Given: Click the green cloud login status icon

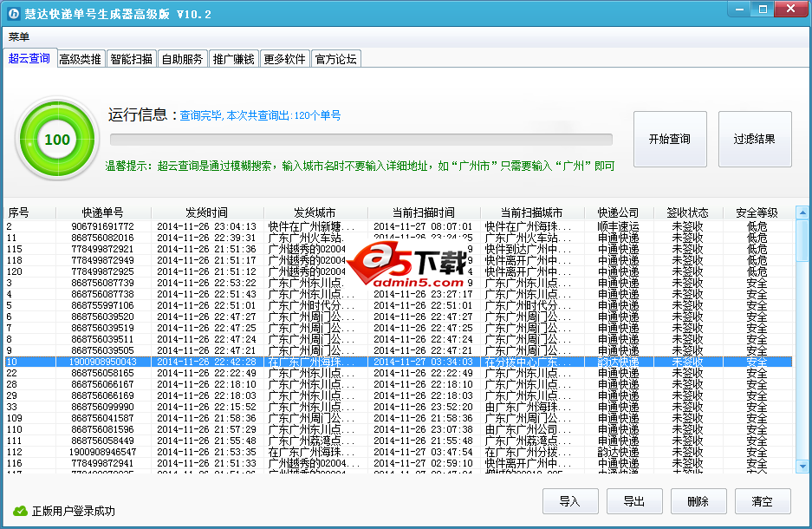Looking at the screenshot, I should (x=20, y=511).
